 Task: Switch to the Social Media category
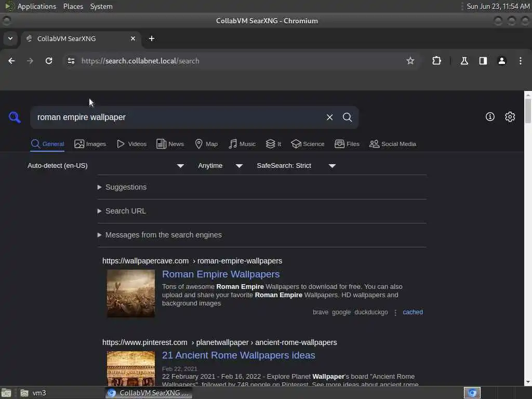[x=393, y=144]
